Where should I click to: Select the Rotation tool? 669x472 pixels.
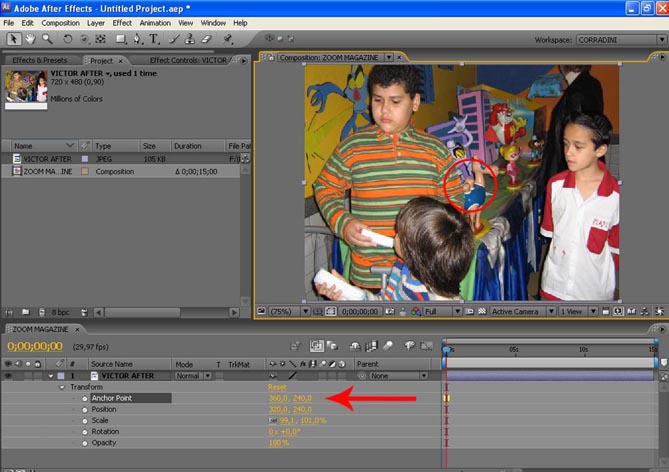[x=68, y=39]
